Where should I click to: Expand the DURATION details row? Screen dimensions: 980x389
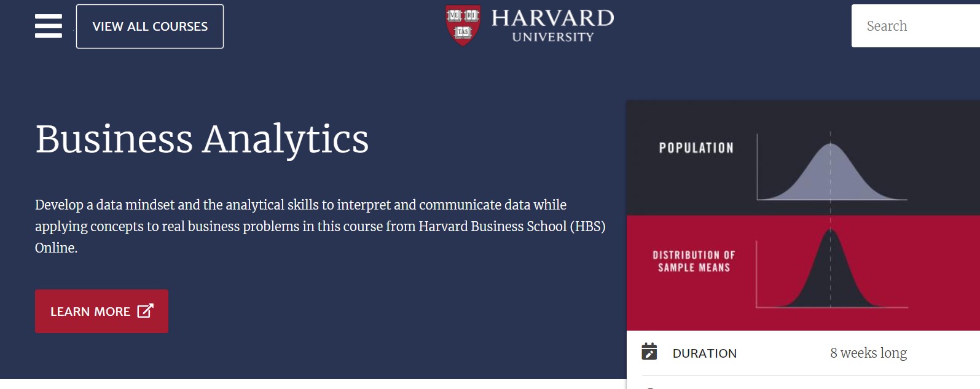point(705,353)
